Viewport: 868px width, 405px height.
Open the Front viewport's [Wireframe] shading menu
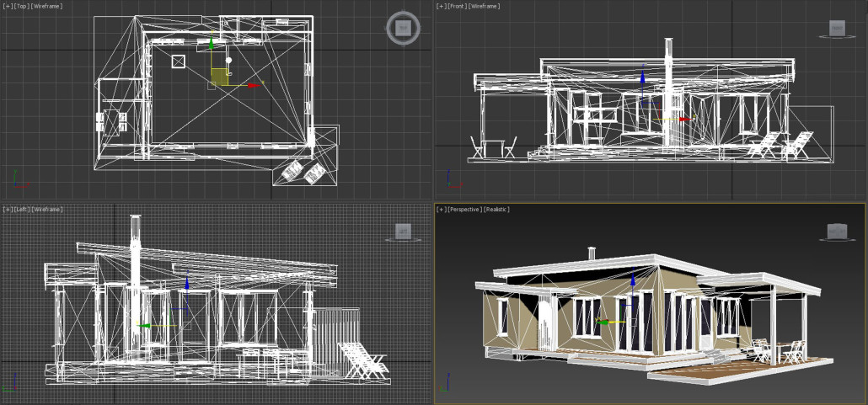[483, 6]
